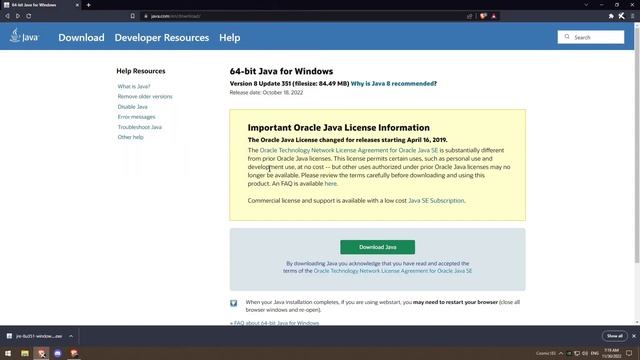The height and width of the screenshot is (360, 640).
Task: Click the Brave browser taskbar icon
Action: (42, 353)
